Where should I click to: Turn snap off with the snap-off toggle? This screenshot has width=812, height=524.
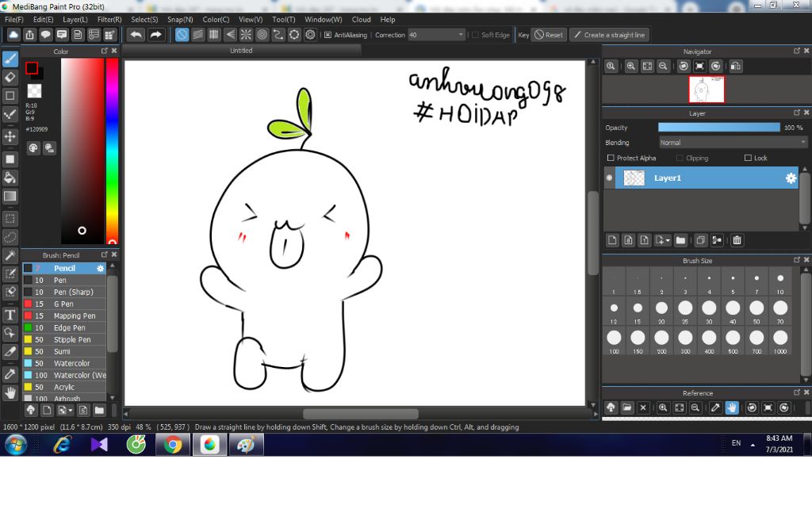pos(182,35)
